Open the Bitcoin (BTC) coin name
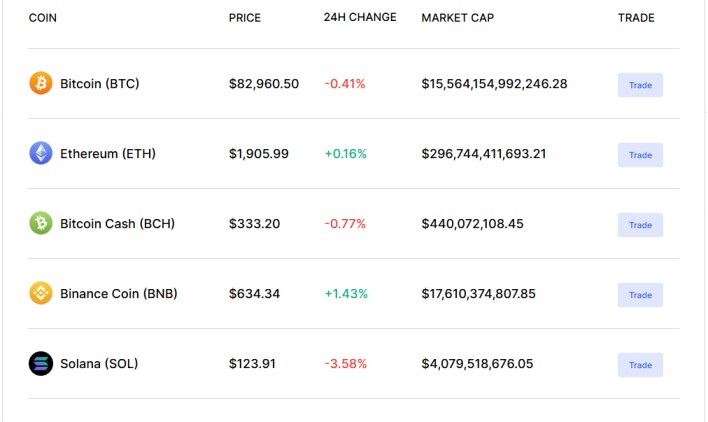Image resolution: width=708 pixels, height=422 pixels. (x=99, y=84)
